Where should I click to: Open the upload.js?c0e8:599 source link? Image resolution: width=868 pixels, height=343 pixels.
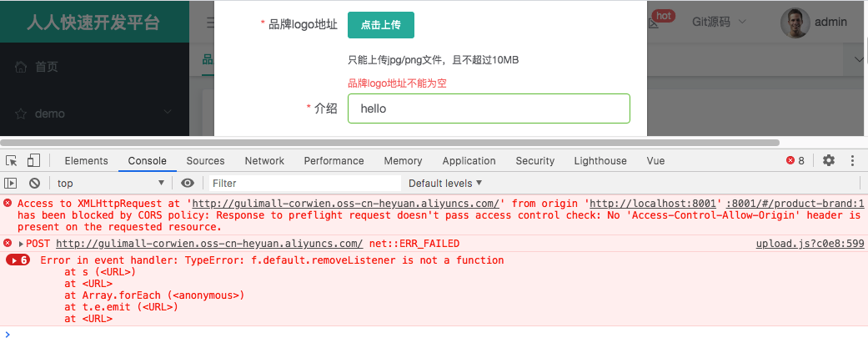(810, 244)
